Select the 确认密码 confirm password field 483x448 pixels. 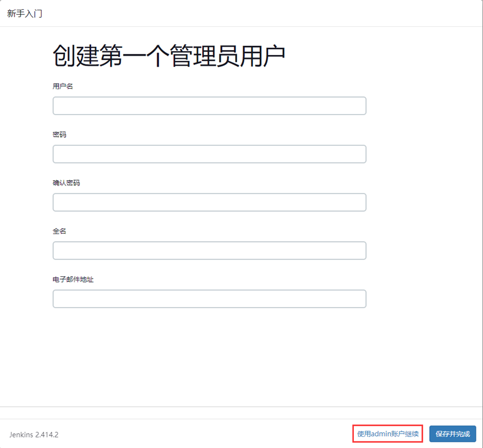(x=209, y=202)
